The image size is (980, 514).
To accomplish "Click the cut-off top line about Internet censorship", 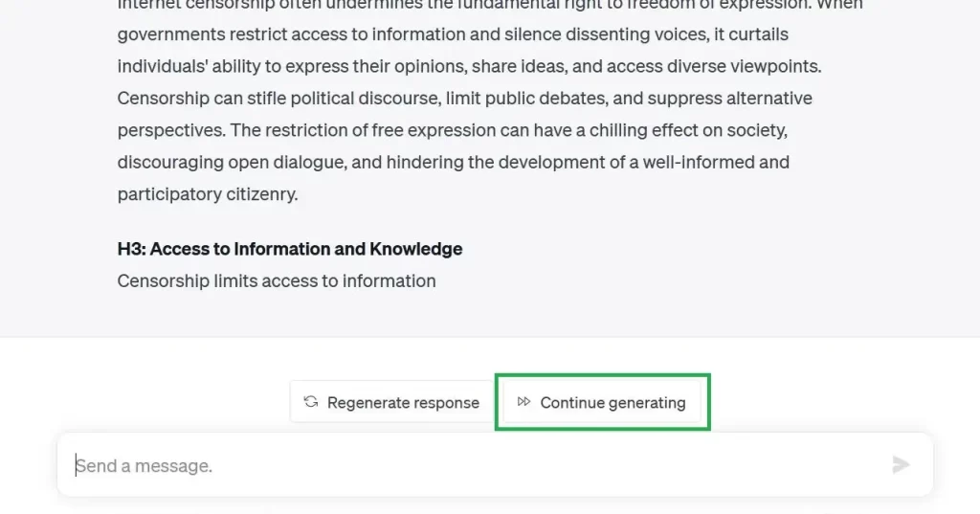I will coord(490,6).
